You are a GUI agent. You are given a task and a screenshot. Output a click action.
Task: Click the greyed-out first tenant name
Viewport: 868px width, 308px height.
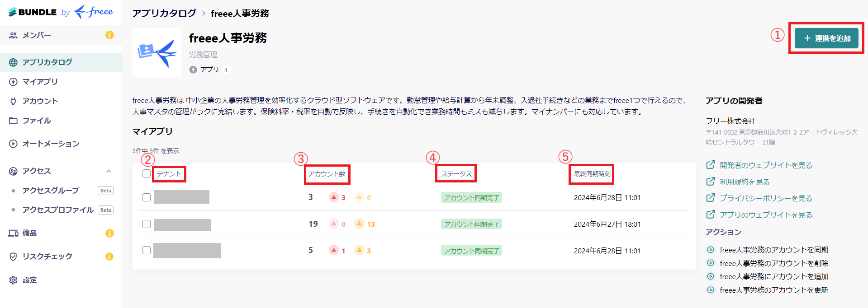point(182,197)
